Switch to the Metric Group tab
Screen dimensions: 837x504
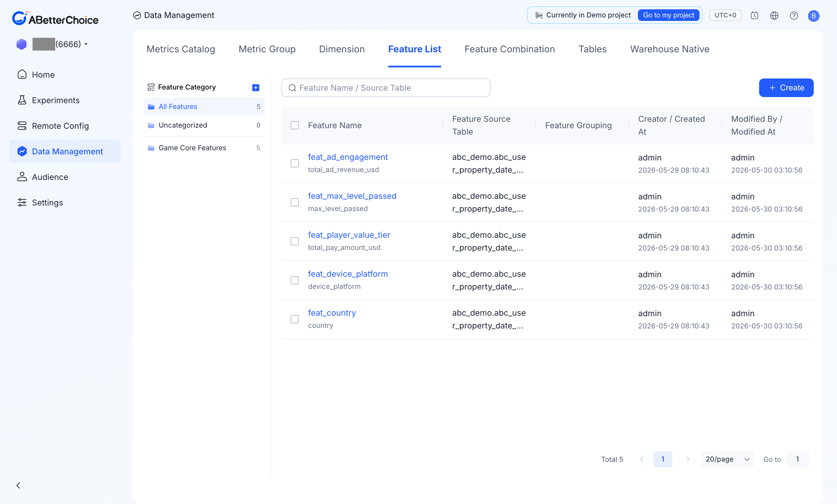(267, 49)
